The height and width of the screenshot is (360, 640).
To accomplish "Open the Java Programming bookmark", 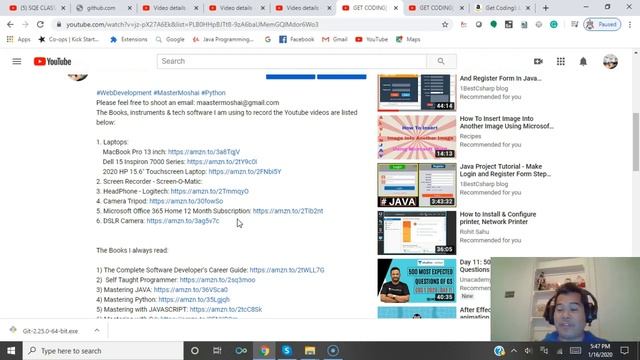I will pyautogui.click(x=223, y=39).
